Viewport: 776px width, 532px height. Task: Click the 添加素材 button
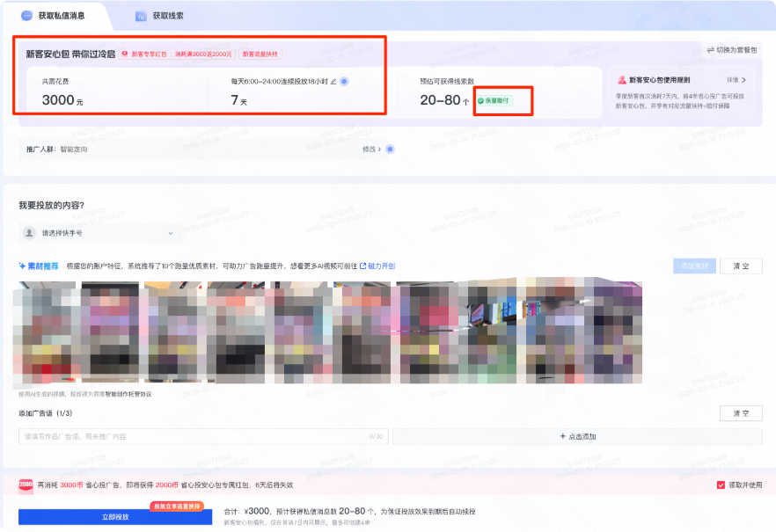click(694, 266)
